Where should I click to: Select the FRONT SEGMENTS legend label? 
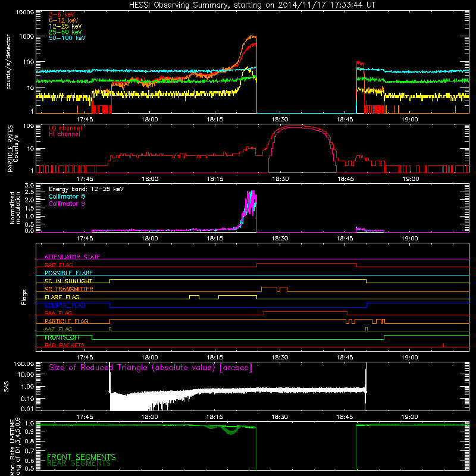[82, 457]
